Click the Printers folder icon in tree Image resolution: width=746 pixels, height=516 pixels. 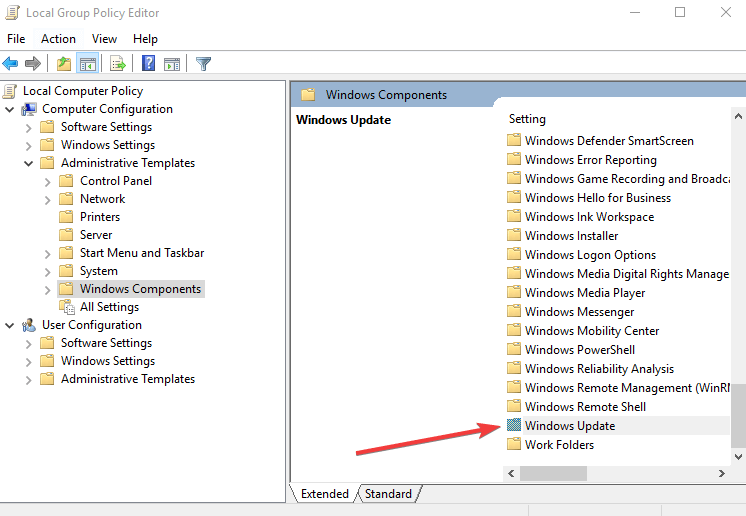[x=66, y=217]
